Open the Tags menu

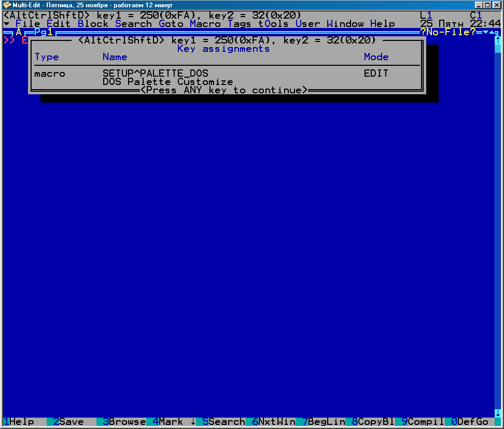(239, 24)
